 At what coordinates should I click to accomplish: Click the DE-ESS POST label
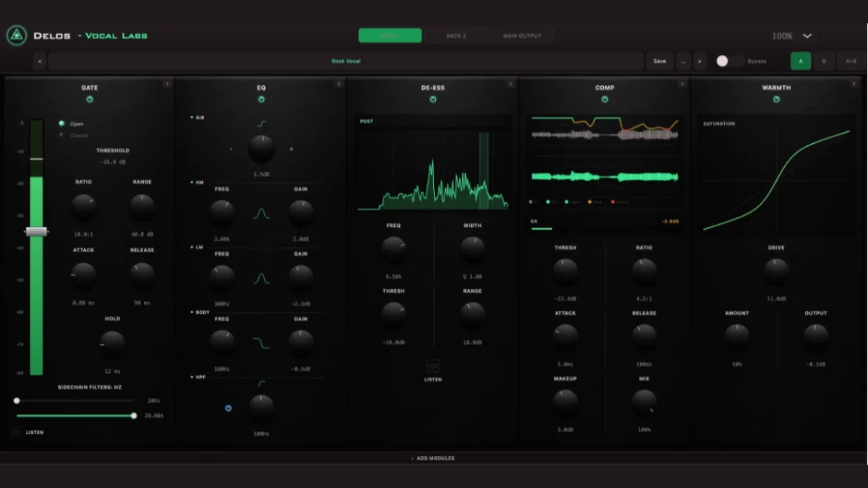[x=366, y=121]
